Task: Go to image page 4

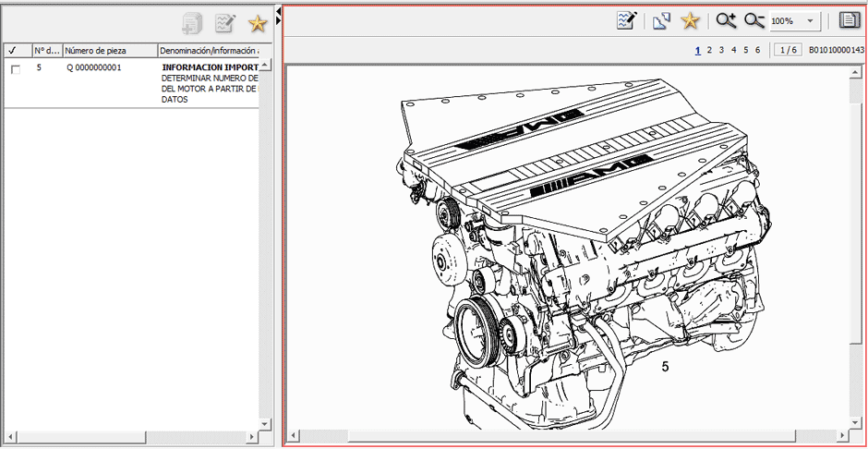Action: pos(733,50)
